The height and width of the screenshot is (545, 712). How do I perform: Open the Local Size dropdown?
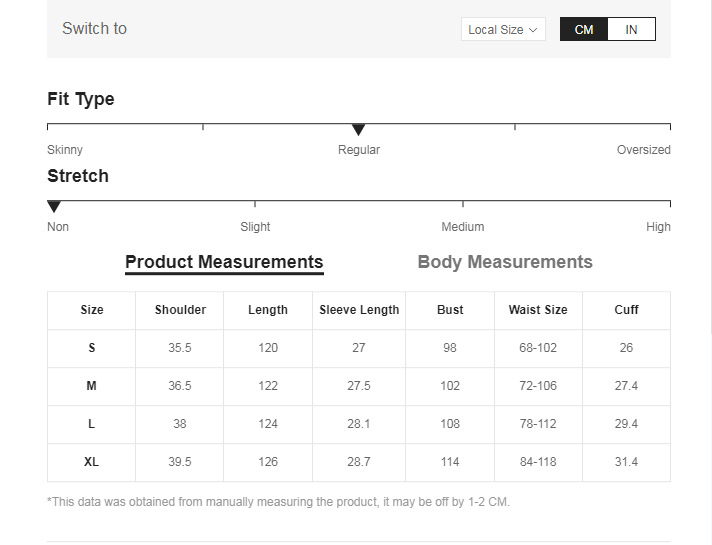pyautogui.click(x=503, y=29)
